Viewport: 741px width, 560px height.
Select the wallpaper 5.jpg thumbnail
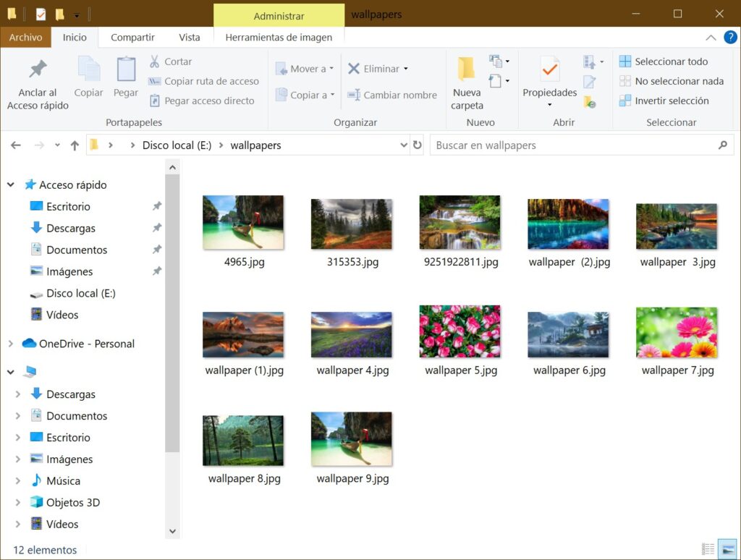point(460,332)
